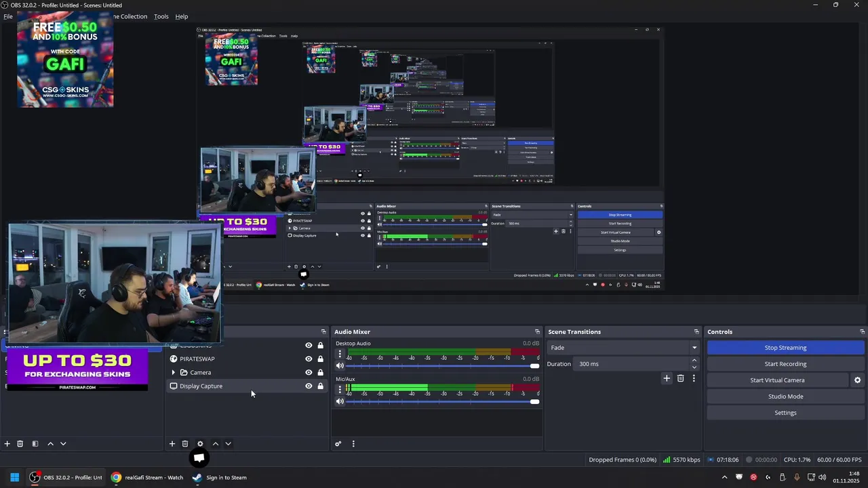The height and width of the screenshot is (488, 868).
Task: Select the PIRATESWAP source row
Action: click(x=247, y=359)
